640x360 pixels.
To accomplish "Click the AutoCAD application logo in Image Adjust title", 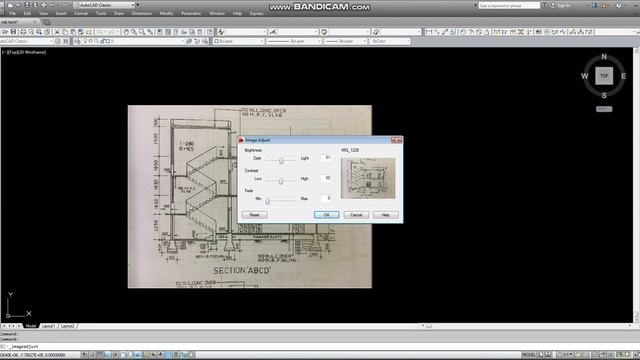I will [x=241, y=140].
